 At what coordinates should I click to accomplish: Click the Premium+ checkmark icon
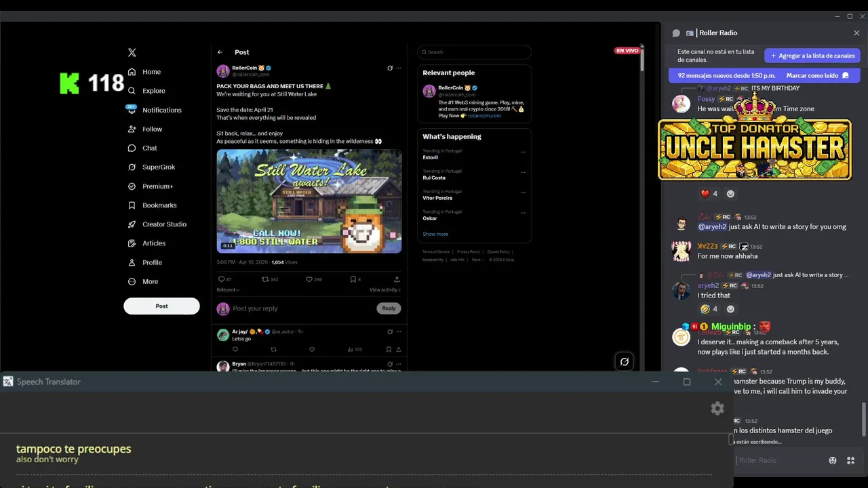pyautogui.click(x=132, y=186)
